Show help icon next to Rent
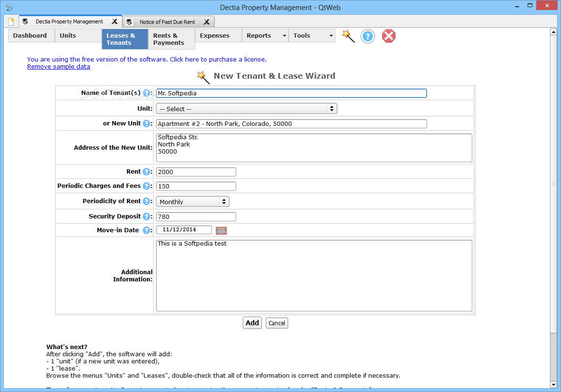 (146, 172)
